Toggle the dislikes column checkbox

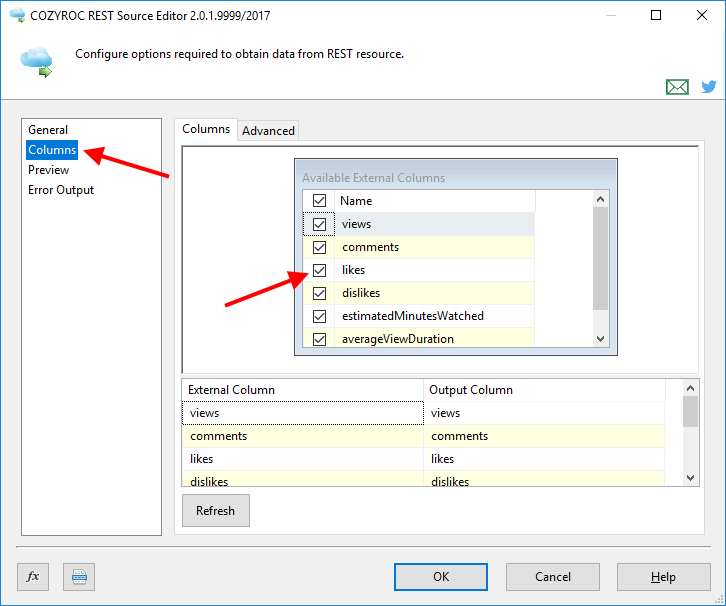coord(319,293)
